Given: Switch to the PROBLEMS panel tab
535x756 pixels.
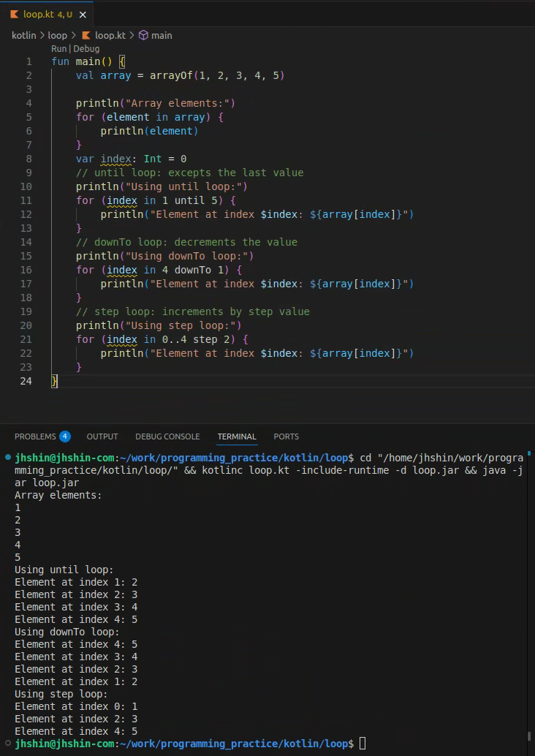Looking at the screenshot, I should 35,436.
